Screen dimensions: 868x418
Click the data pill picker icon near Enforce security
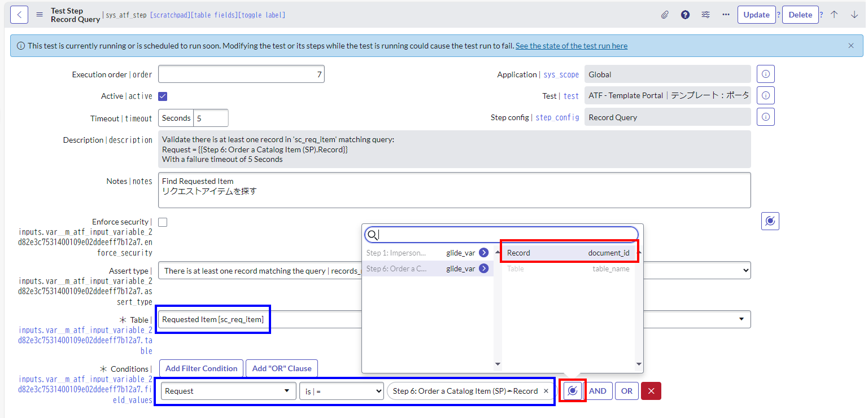click(x=770, y=221)
